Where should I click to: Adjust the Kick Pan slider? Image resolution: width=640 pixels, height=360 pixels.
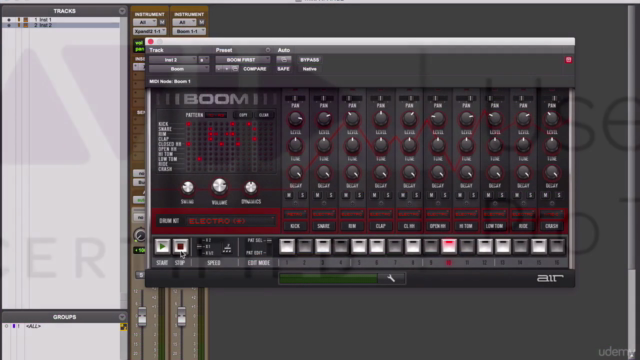[295, 98]
